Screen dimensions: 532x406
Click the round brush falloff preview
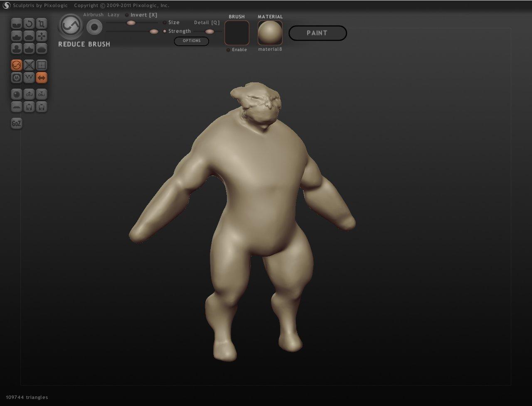94,27
